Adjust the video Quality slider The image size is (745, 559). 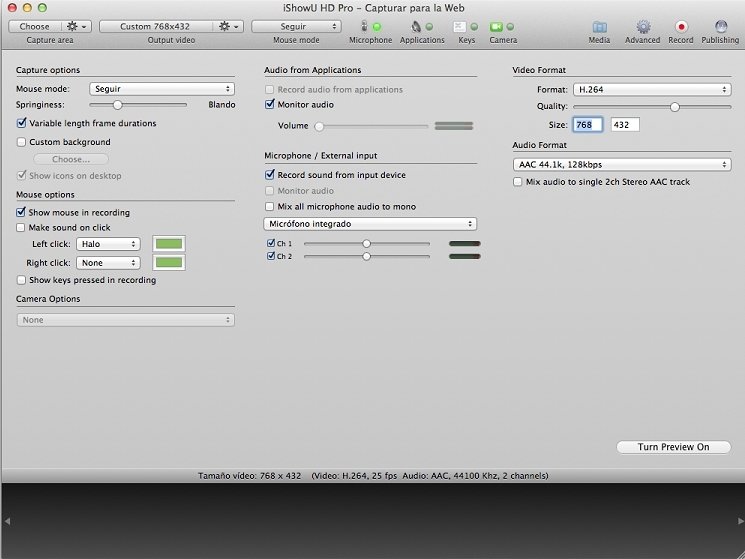(x=675, y=107)
